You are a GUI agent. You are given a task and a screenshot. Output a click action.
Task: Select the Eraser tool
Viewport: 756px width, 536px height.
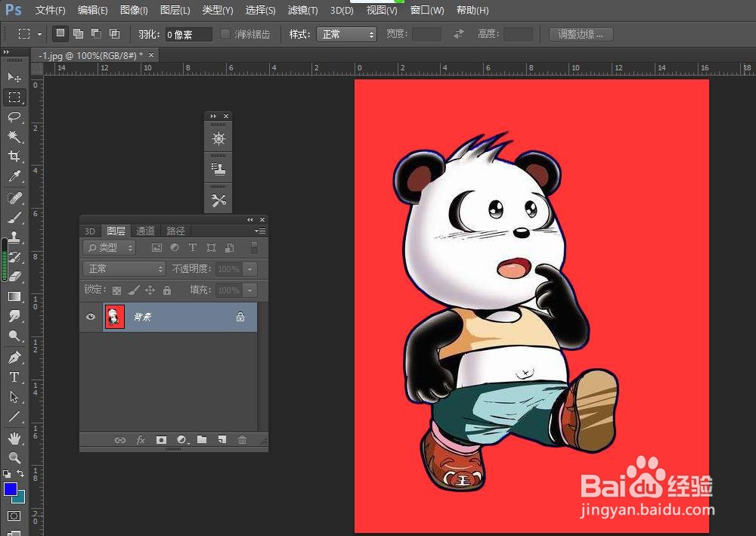(14, 276)
